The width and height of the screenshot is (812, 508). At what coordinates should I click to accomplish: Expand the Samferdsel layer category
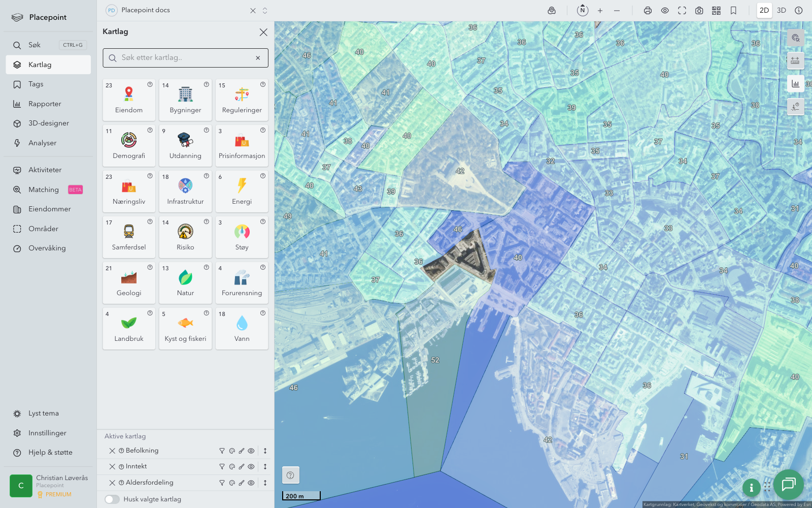[x=129, y=238]
